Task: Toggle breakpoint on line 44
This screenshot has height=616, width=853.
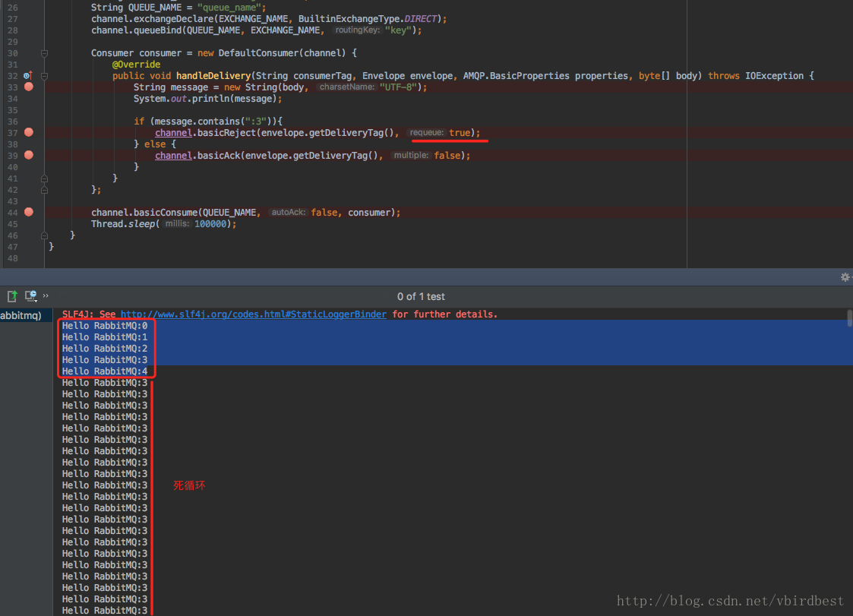Action: pos(29,212)
